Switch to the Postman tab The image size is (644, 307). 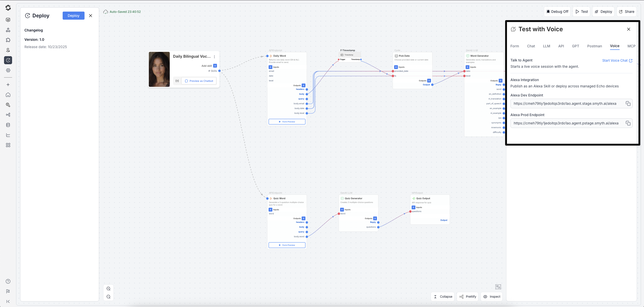click(x=594, y=46)
